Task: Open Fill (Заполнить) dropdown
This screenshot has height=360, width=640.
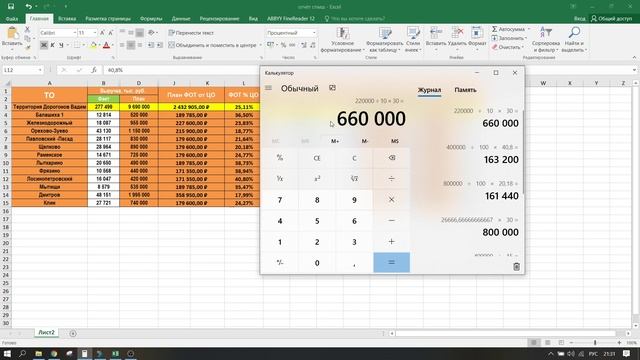Action: tap(509, 38)
